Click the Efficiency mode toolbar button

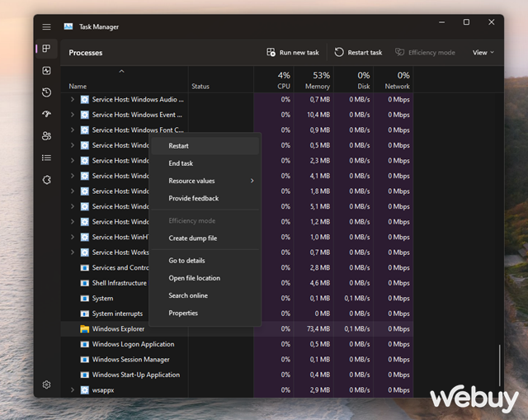click(425, 52)
